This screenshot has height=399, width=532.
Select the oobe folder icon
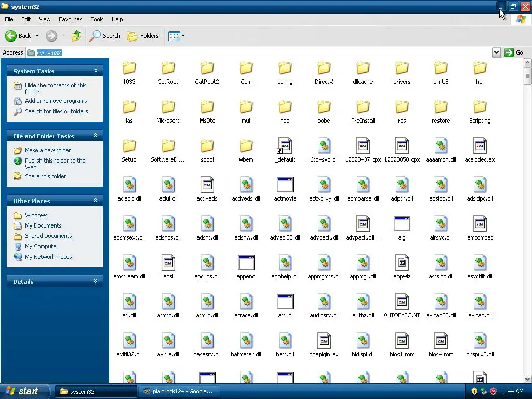(x=324, y=107)
